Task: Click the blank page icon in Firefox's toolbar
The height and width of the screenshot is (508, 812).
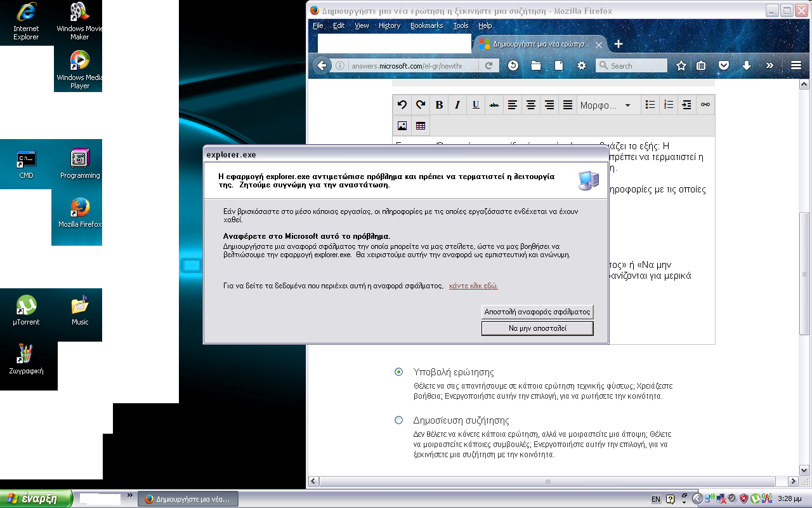Action: pos(559,65)
